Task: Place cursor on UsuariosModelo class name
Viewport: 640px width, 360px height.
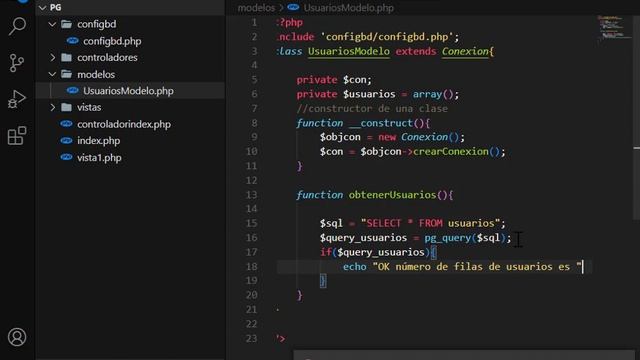Action: (349, 51)
